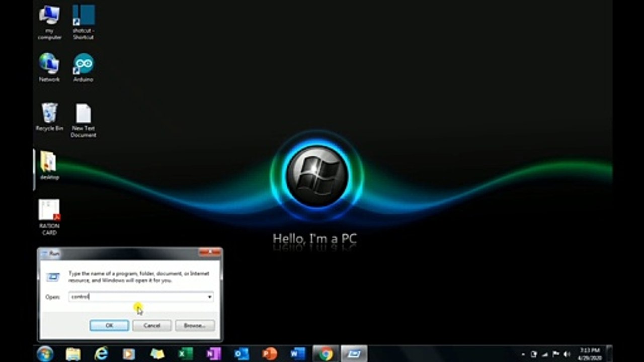This screenshot has width=644, height=362.
Task: Open Excel from the taskbar
Action: (x=186, y=353)
